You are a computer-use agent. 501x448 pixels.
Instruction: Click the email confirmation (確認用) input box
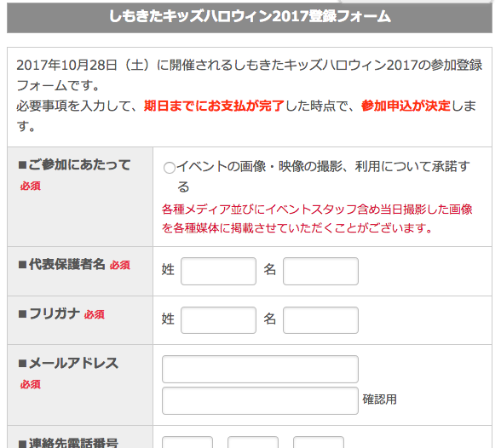[x=260, y=401]
